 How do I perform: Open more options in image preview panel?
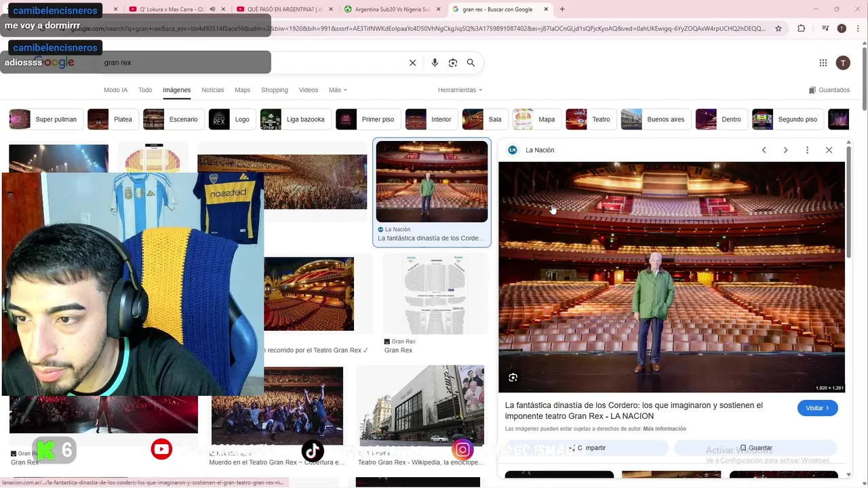pos(807,150)
